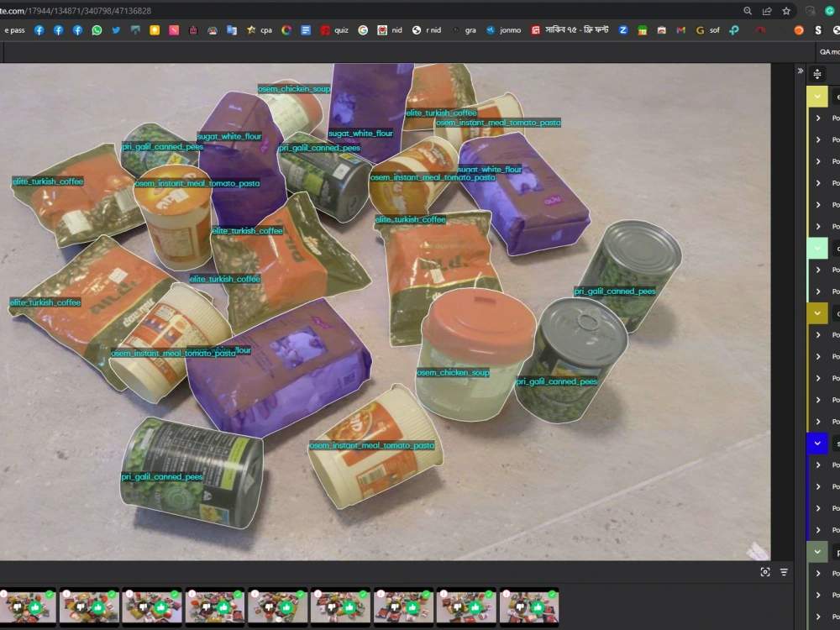
Task: Bookmark this page with the star icon
Action: (x=786, y=11)
